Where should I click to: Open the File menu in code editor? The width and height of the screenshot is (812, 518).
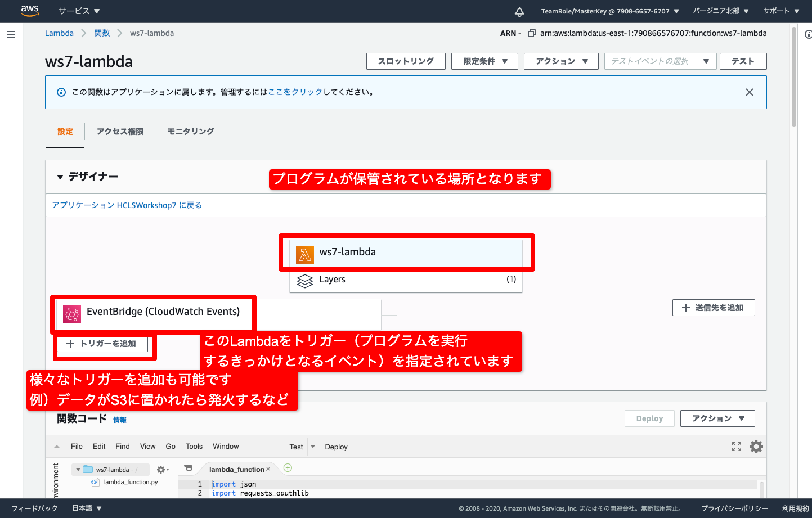[77, 447]
